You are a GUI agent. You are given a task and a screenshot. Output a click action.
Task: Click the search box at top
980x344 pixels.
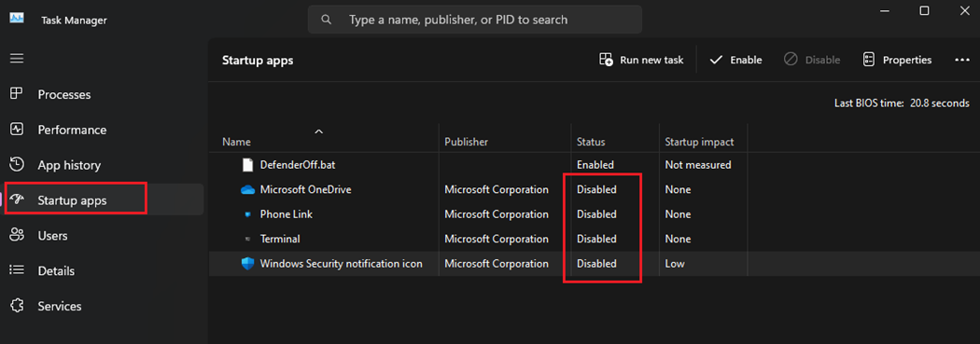point(474,20)
